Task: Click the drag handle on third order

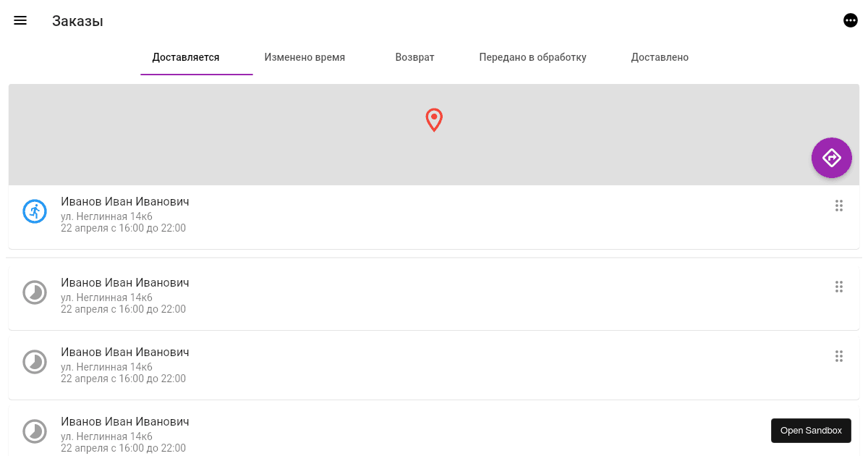Action: pos(839,356)
